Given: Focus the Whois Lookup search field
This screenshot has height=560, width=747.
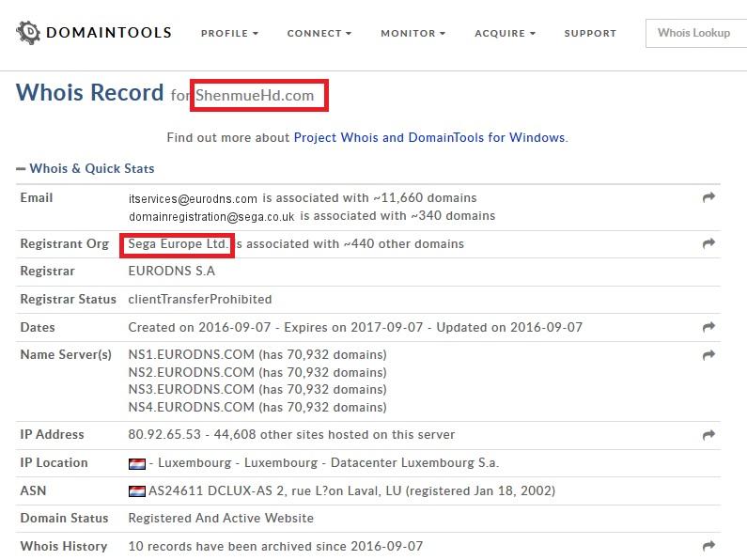Looking at the screenshot, I should (x=696, y=33).
